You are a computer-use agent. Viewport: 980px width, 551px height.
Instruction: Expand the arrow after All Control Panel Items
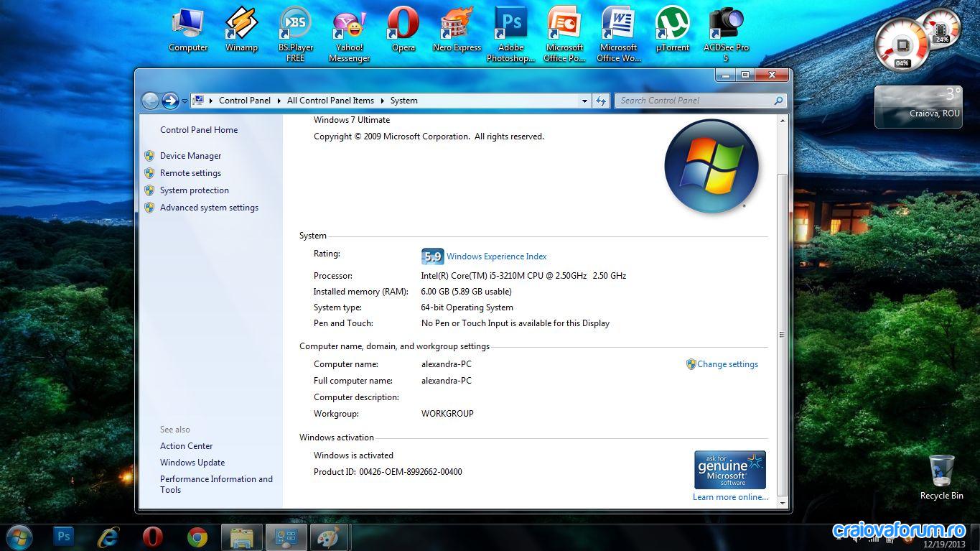click(x=383, y=101)
